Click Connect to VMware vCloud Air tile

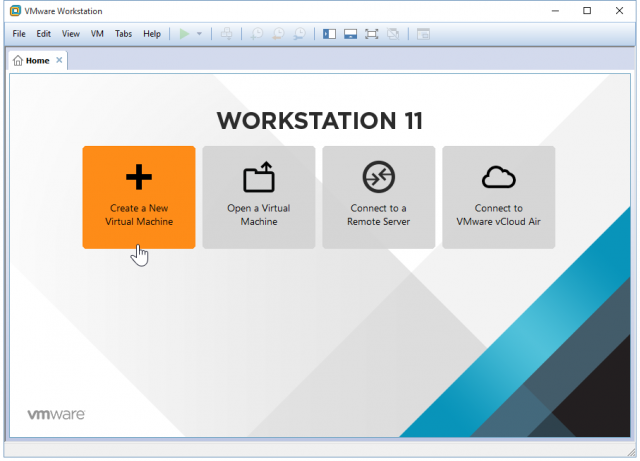(x=498, y=197)
